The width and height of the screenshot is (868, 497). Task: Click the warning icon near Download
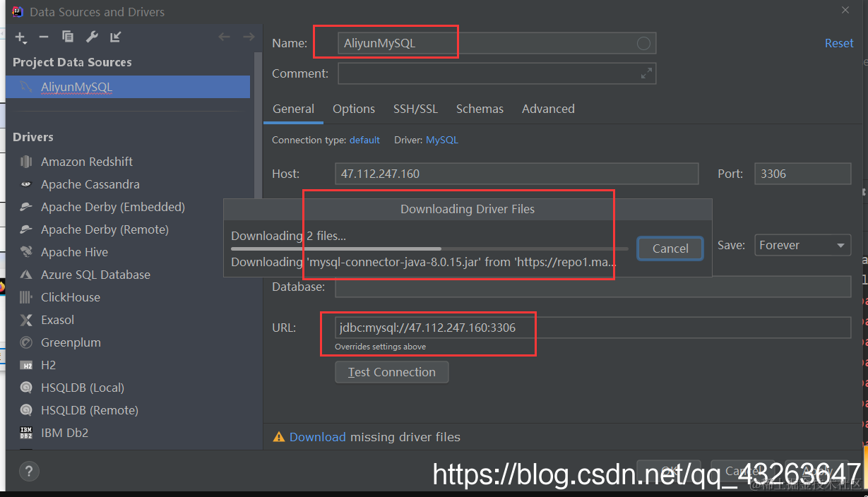(279, 437)
